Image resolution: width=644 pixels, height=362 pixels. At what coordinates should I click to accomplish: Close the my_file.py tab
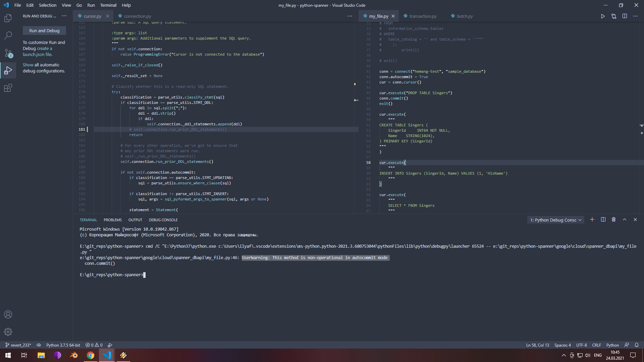(393, 16)
